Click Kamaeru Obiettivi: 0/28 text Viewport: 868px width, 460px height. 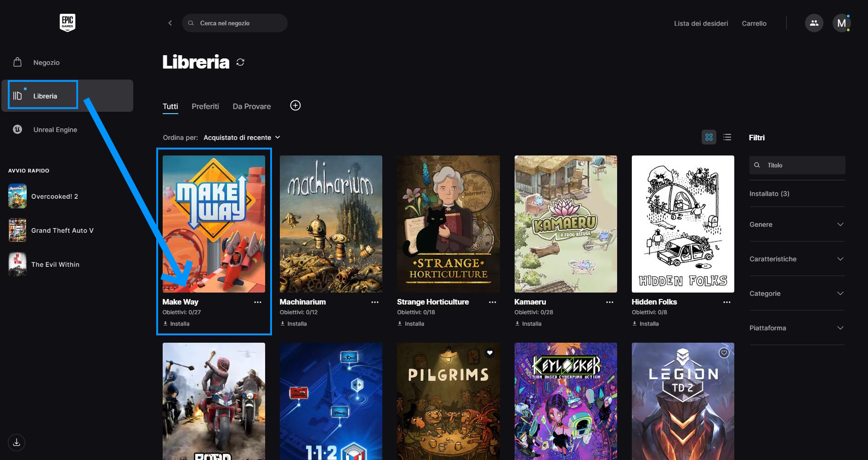(x=533, y=312)
